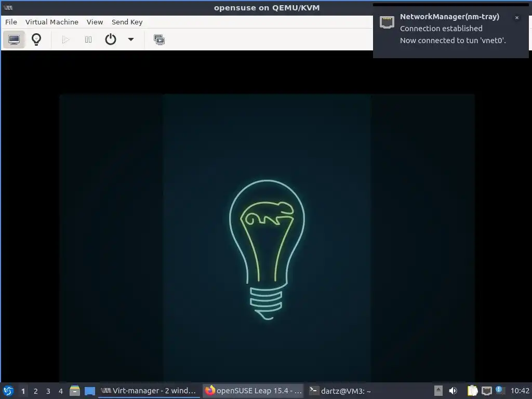Open the File menu

point(11,22)
